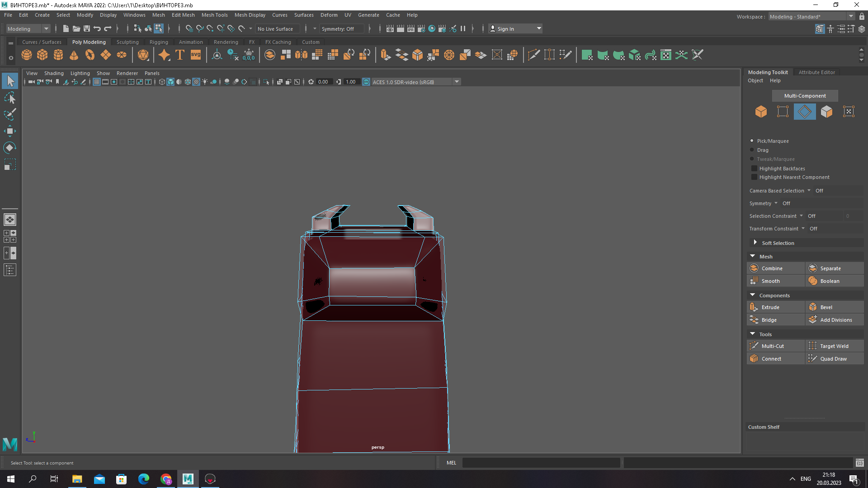The width and height of the screenshot is (868, 488).
Task: Open the Edit Mesh menu
Action: pos(183,15)
